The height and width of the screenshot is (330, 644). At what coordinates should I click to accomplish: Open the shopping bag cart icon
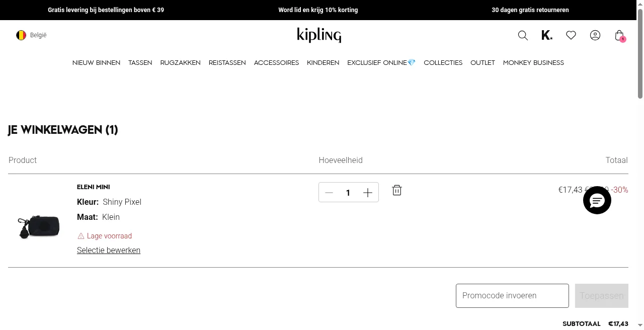[619, 35]
